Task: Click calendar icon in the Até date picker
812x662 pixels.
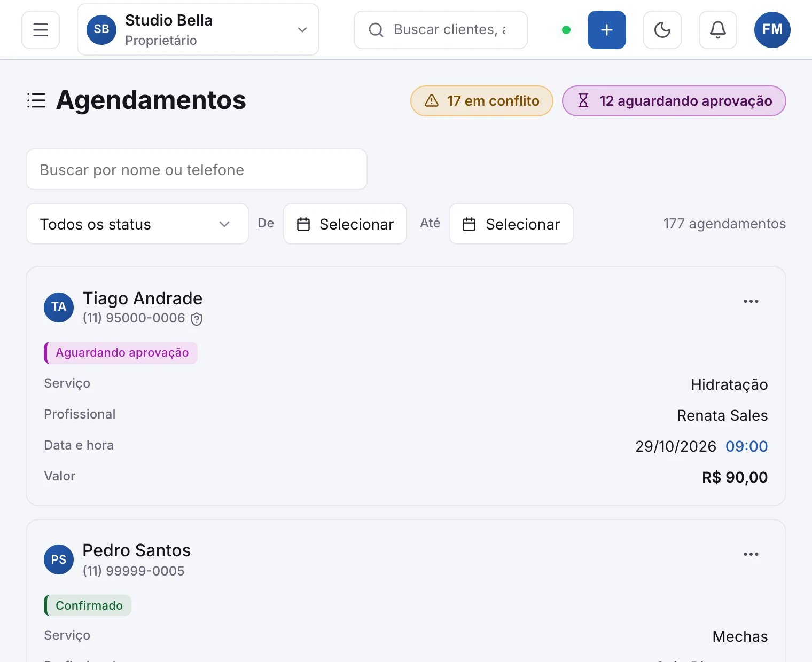Action: coord(469,224)
